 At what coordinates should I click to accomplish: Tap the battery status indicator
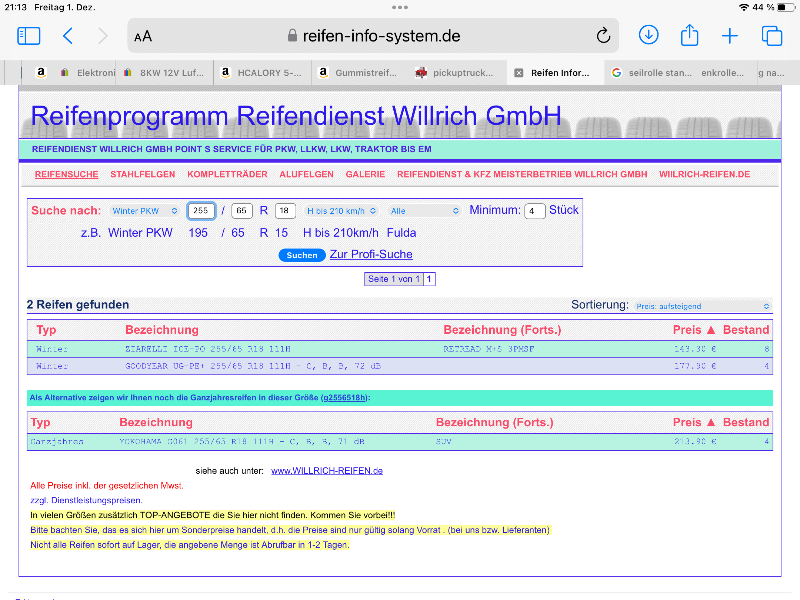pos(786,7)
